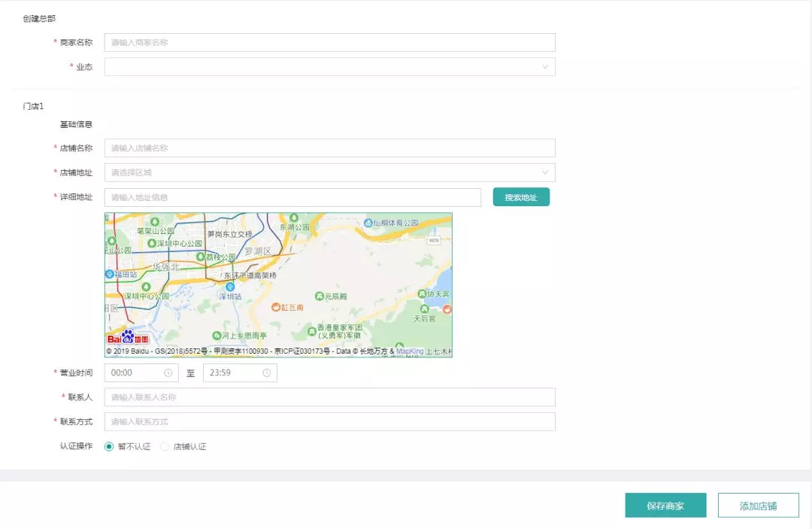Expand the 业态 dropdown

(x=329, y=67)
